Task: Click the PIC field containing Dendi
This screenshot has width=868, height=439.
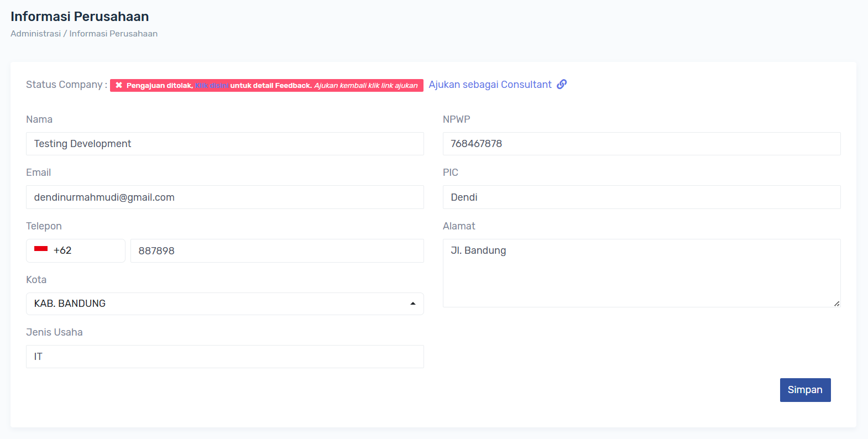Action: 641,197
